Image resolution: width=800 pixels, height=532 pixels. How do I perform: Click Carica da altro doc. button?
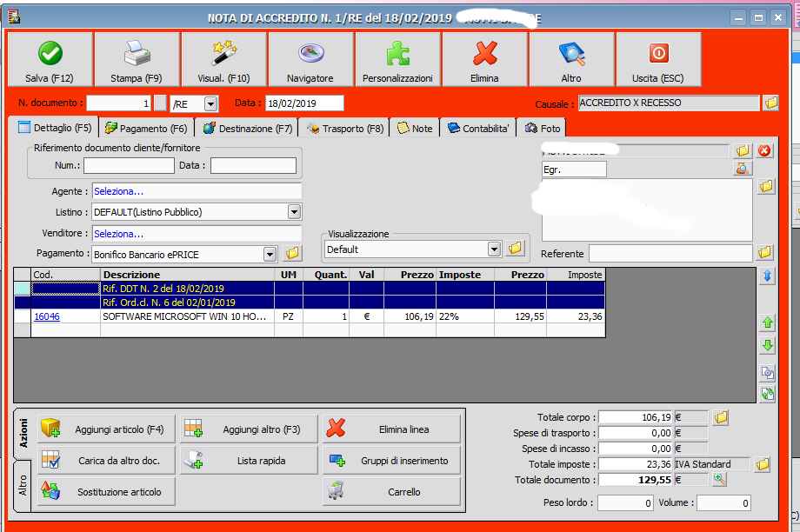(x=106, y=460)
